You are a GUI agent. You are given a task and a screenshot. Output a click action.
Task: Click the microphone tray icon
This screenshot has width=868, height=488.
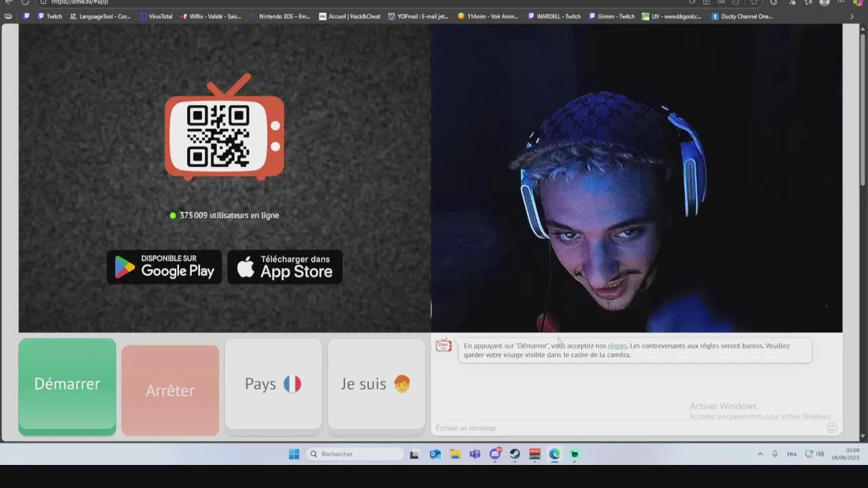(x=774, y=454)
